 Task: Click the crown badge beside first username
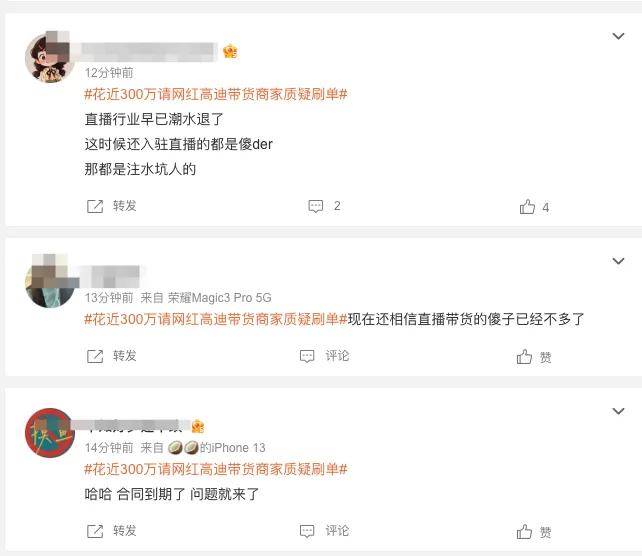[x=230, y=51]
